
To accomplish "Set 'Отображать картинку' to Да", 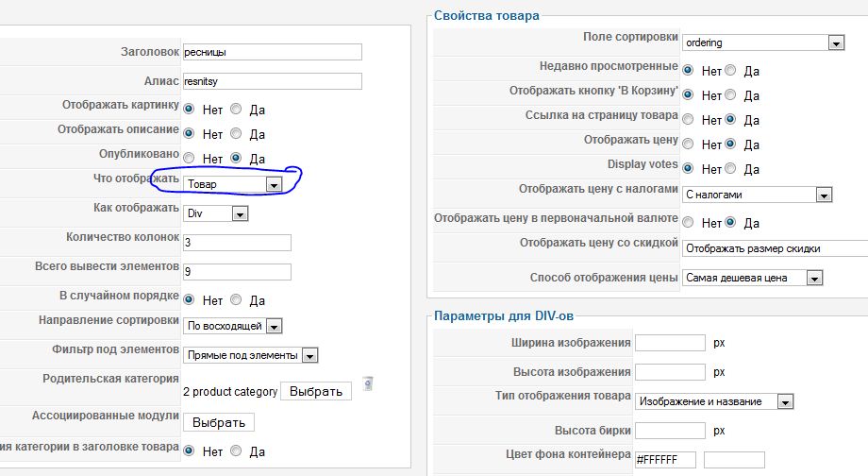I will point(235,110).
